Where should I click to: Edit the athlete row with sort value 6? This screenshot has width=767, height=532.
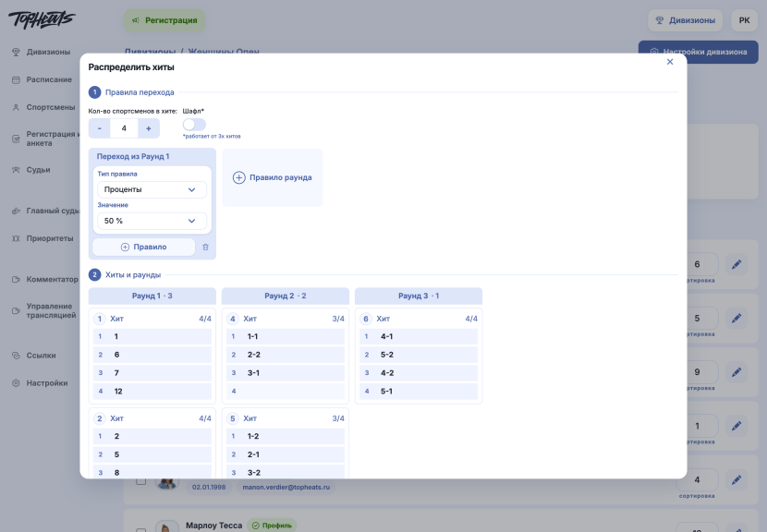[x=737, y=264]
